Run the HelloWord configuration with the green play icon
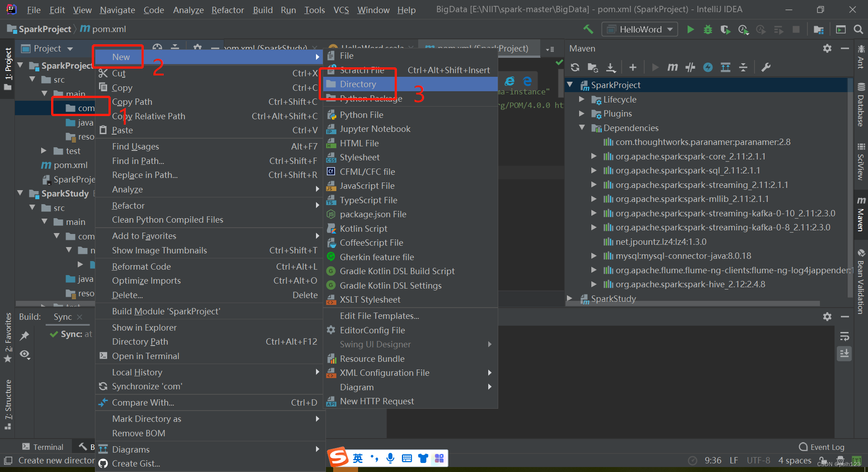This screenshot has height=472, width=868. point(690,29)
